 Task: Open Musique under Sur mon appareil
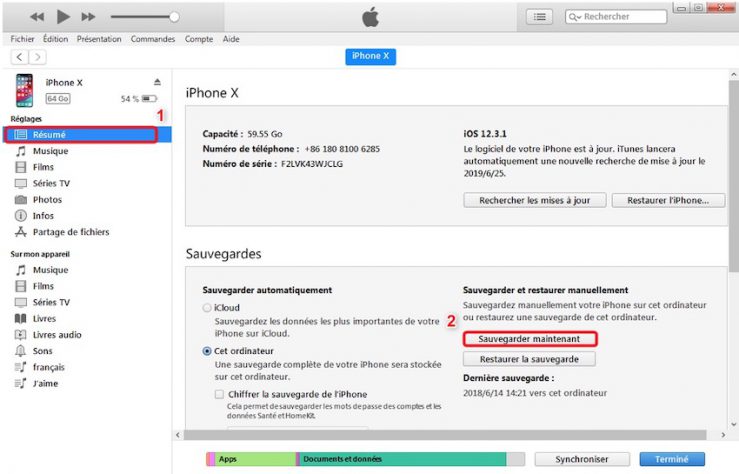point(50,270)
